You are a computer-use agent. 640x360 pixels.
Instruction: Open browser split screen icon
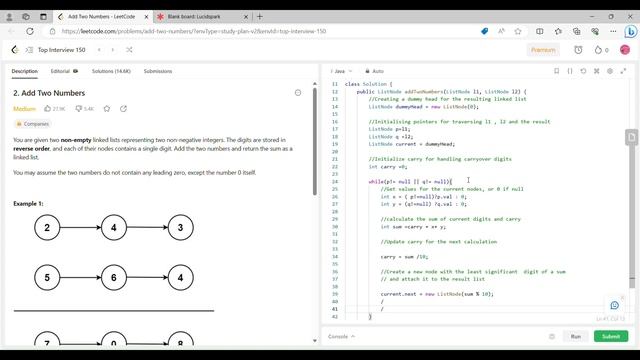540,31
